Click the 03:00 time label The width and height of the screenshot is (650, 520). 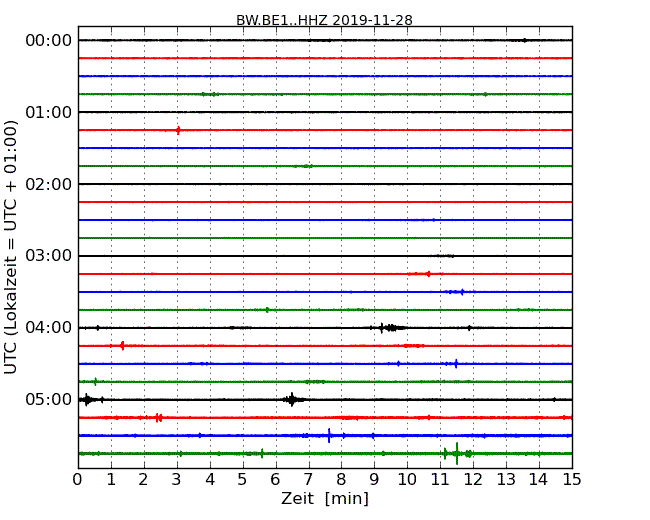click(x=49, y=255)
